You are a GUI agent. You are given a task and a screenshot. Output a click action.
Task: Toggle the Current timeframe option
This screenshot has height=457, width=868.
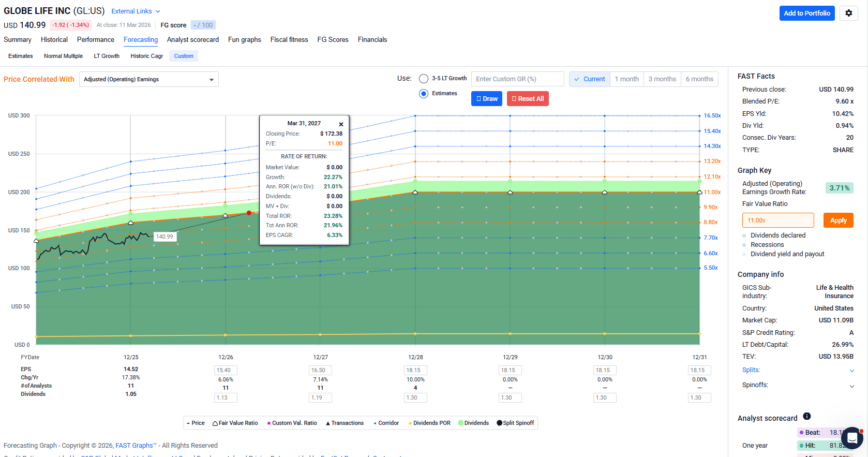[589, 79]
